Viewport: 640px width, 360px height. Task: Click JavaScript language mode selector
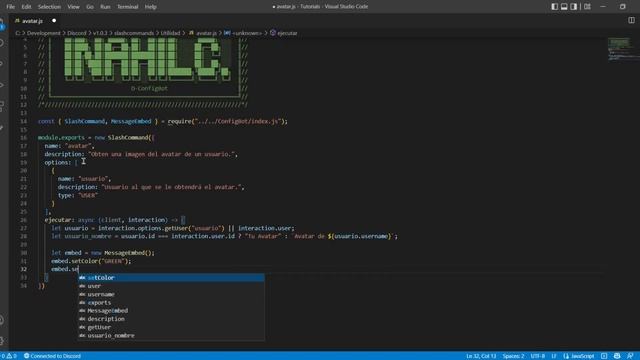[x=579, y=356]
